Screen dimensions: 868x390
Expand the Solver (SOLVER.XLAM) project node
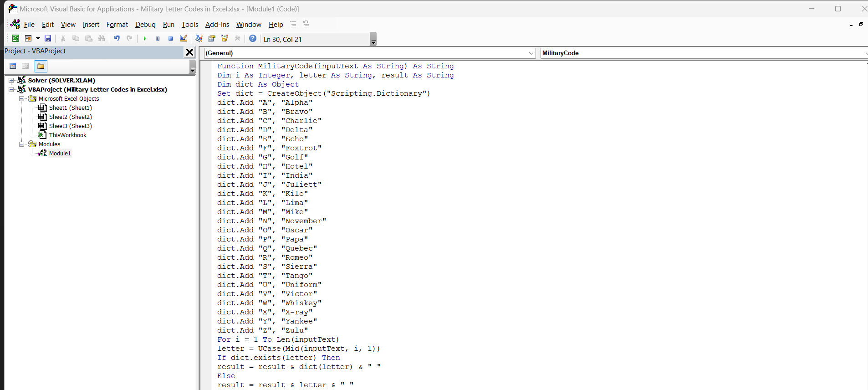point(11,80)
